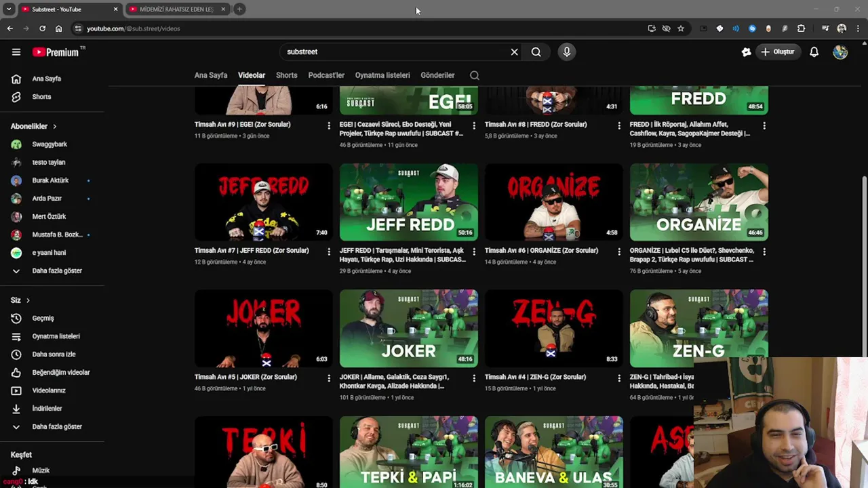
Task: Open title 'Timsah Avı #5 | JOKER (Zor Sorular)'
Action: click(245, 377)
